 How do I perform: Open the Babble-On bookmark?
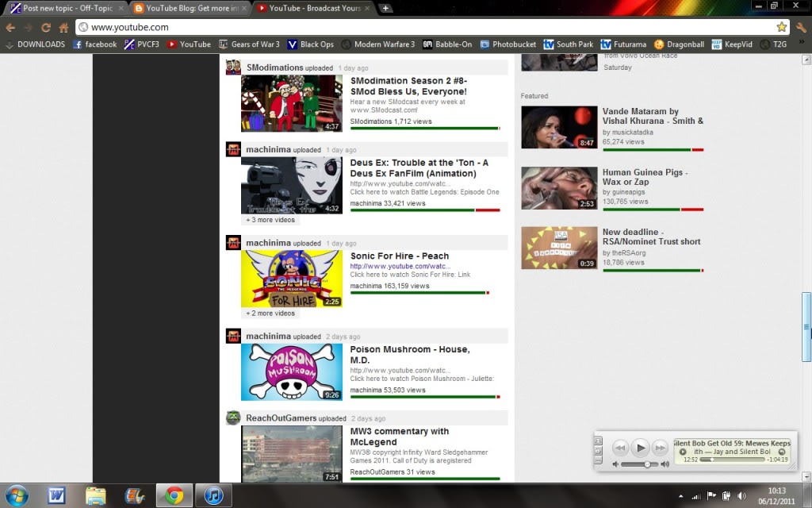(x=447, y=44)
